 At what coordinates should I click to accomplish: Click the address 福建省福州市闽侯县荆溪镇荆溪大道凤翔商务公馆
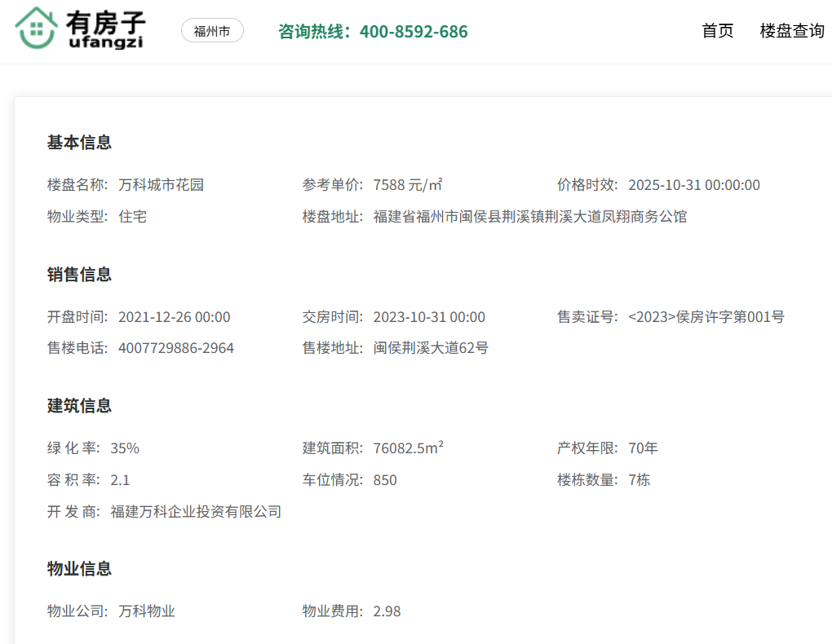click(529, 217)
